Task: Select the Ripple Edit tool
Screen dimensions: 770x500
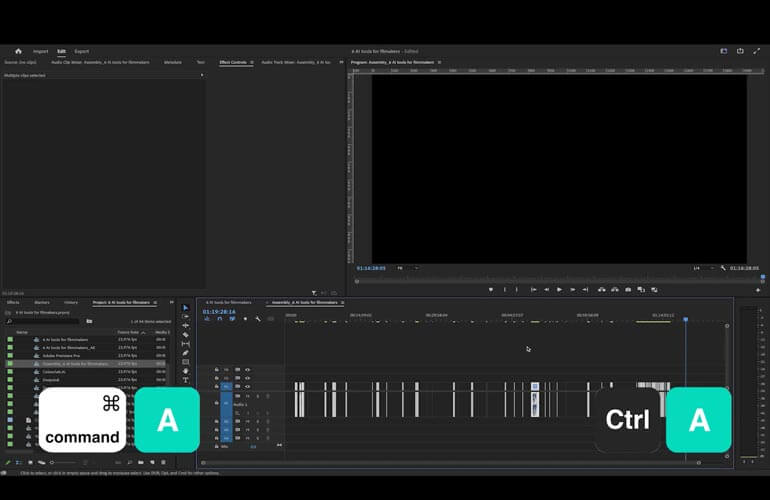Action: click(186, 325)
